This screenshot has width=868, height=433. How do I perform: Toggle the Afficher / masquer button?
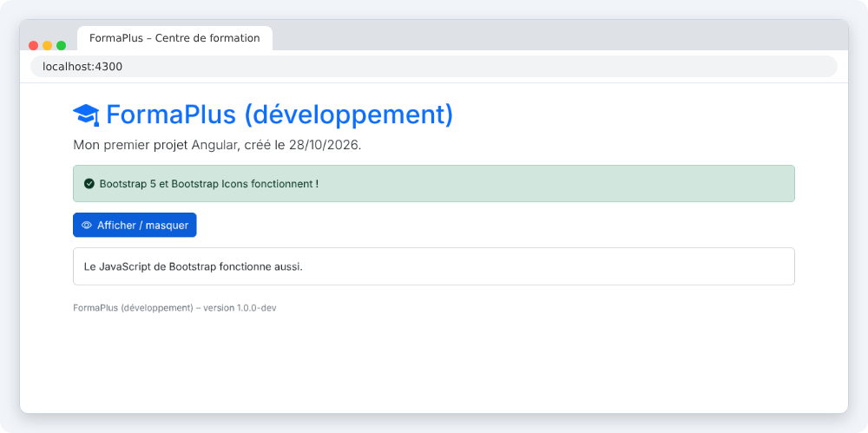[135, 225]
